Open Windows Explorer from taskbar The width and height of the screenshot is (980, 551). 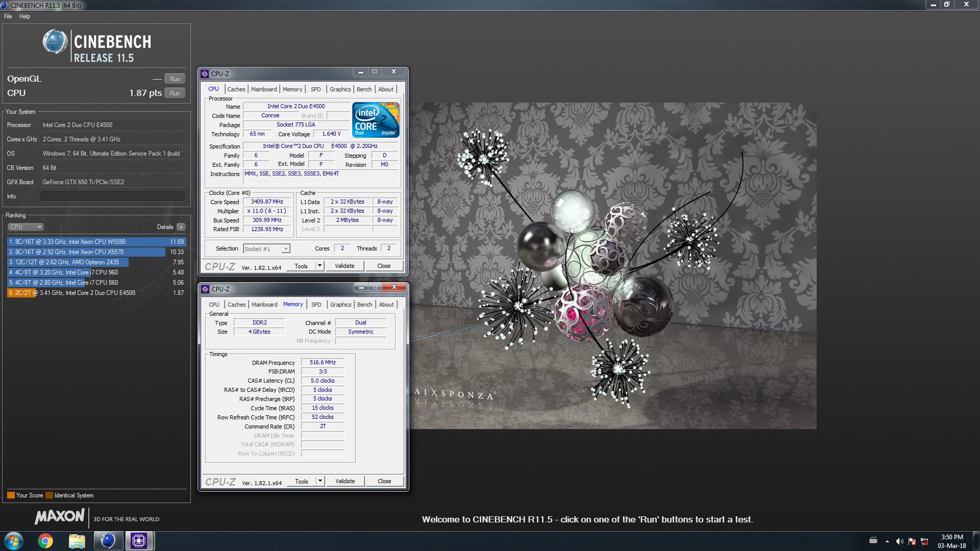point(77,541)
